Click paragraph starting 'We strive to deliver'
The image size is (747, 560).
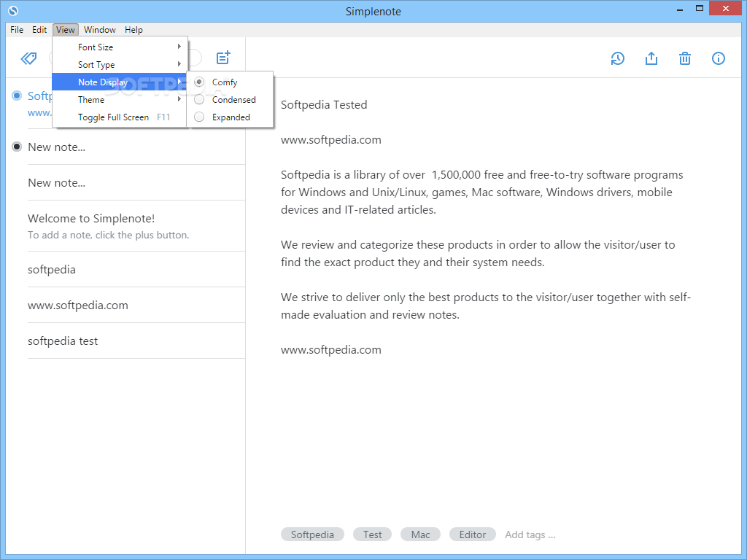click(x=485, y=306)
